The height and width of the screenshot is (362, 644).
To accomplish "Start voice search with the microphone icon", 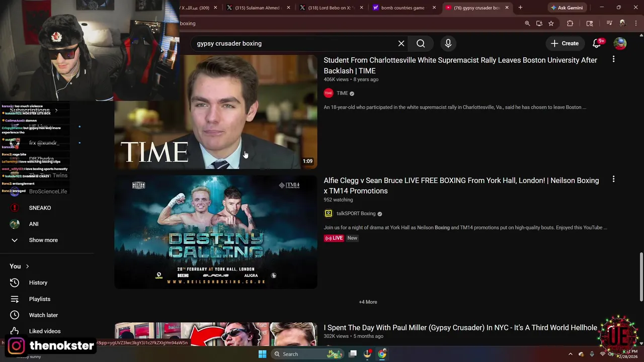I will [x=448, y=43].
